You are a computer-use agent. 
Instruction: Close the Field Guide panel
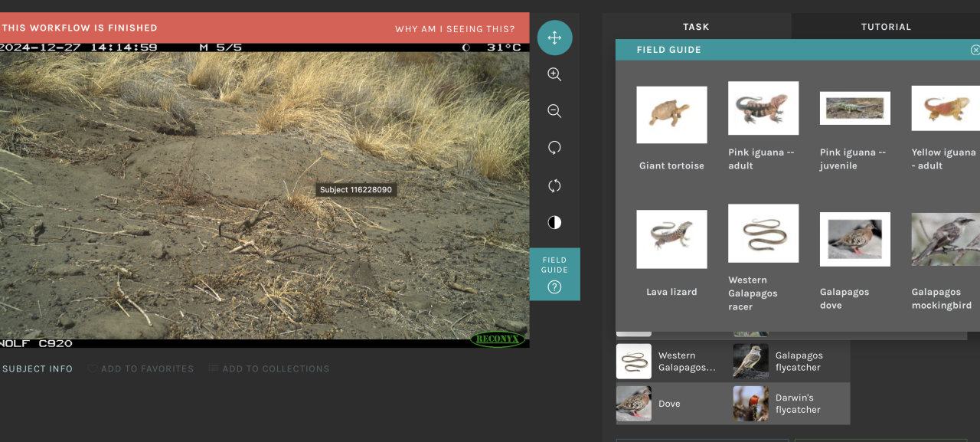coord(975,50)
